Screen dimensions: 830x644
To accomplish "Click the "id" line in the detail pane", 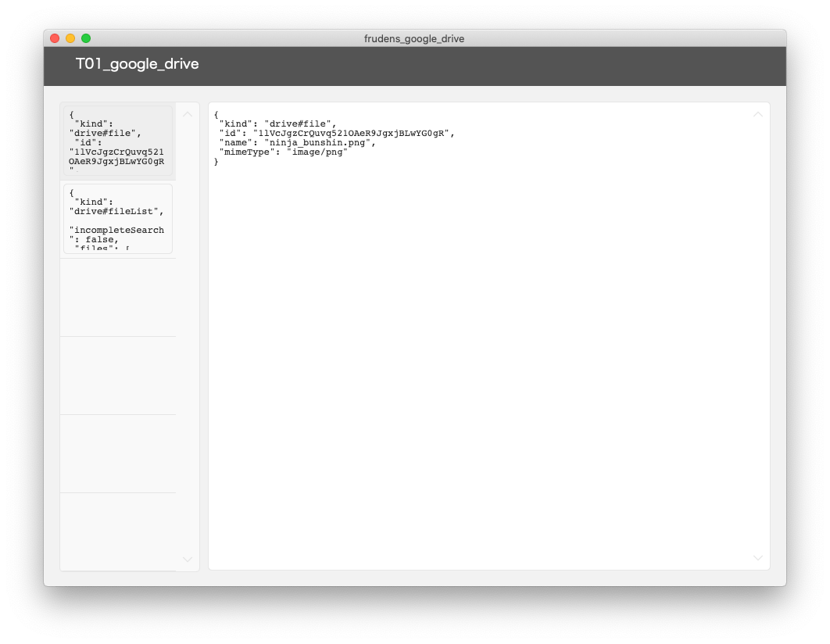I will point(337,134).
